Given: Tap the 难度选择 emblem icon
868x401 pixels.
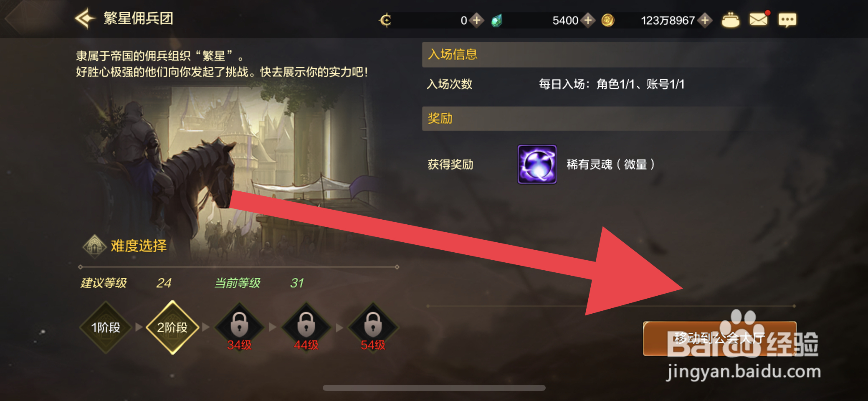Looking at the screenshot, I should pos(95,246).
